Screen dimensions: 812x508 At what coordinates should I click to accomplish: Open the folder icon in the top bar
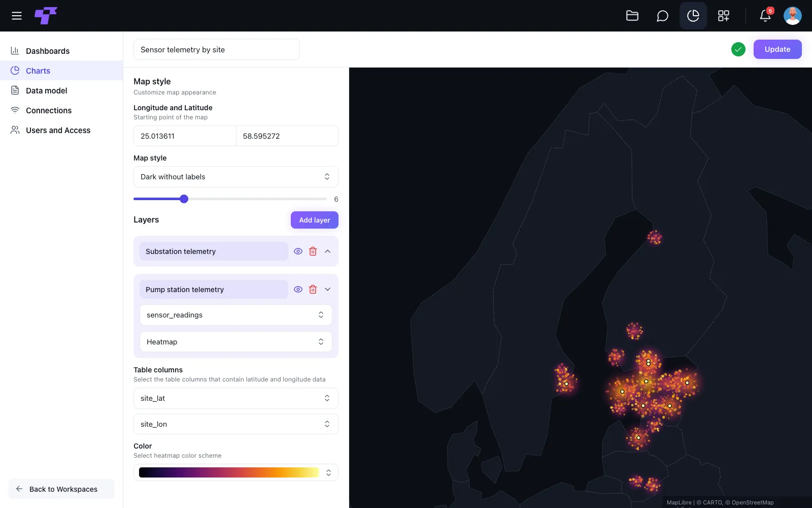632,16
